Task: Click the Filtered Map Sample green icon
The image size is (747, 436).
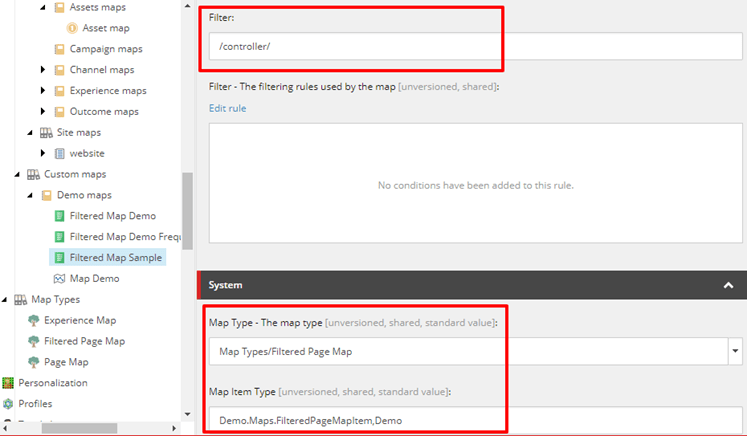Action: 59,258
